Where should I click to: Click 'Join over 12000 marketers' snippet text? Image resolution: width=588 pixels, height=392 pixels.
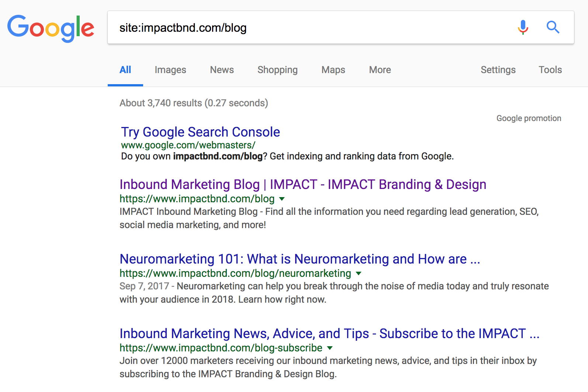pyautogui.click(x=328, y=367)
